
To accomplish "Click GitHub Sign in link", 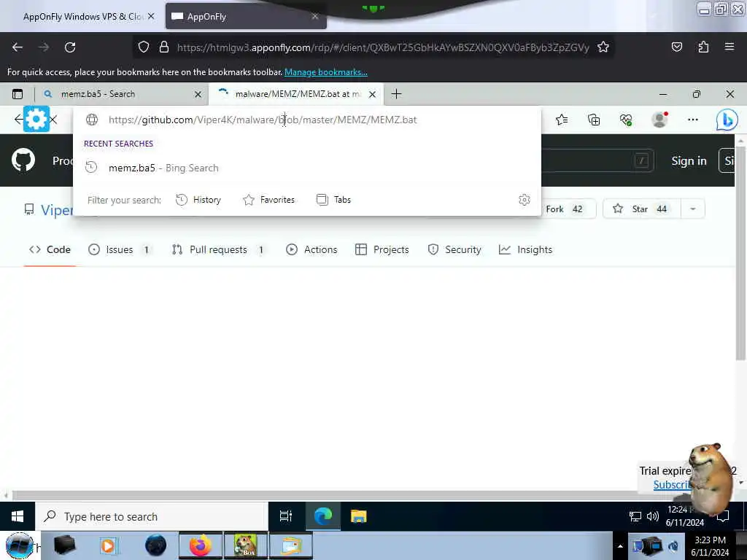I will tap(689, 161).
